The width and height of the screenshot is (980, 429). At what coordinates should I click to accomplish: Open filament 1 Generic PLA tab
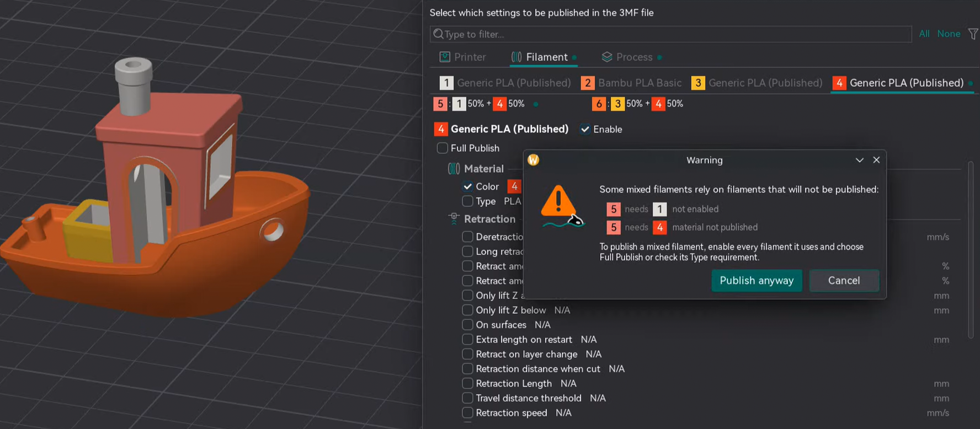[505, 83]
